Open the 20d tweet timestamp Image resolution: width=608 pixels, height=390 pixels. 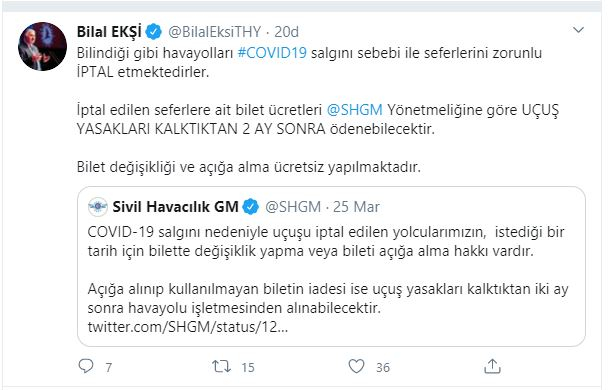(287, 32)
